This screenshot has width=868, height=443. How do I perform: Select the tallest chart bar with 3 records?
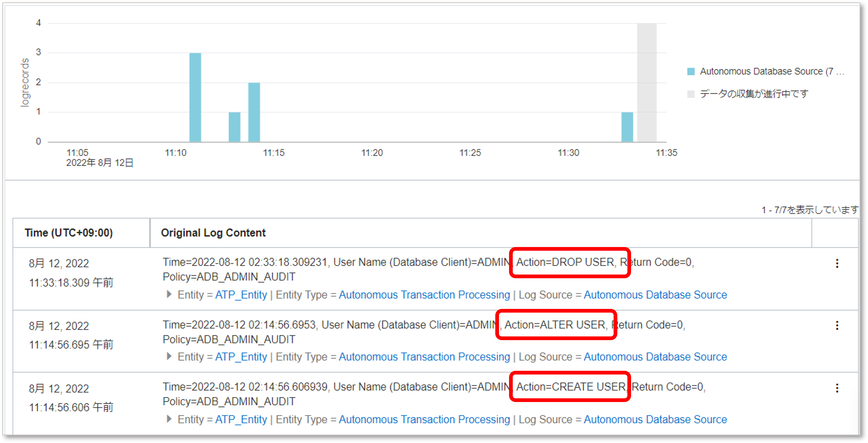[195, 97]
